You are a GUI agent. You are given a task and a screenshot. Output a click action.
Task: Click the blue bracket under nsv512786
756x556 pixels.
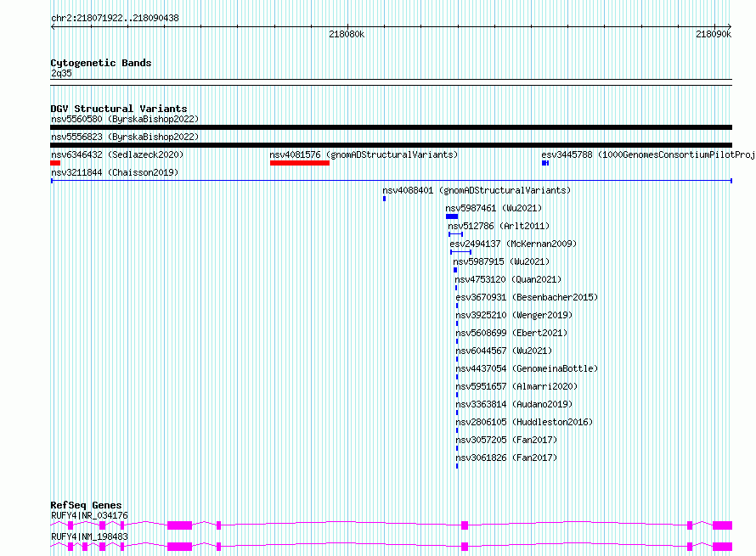tap(455, 234)
